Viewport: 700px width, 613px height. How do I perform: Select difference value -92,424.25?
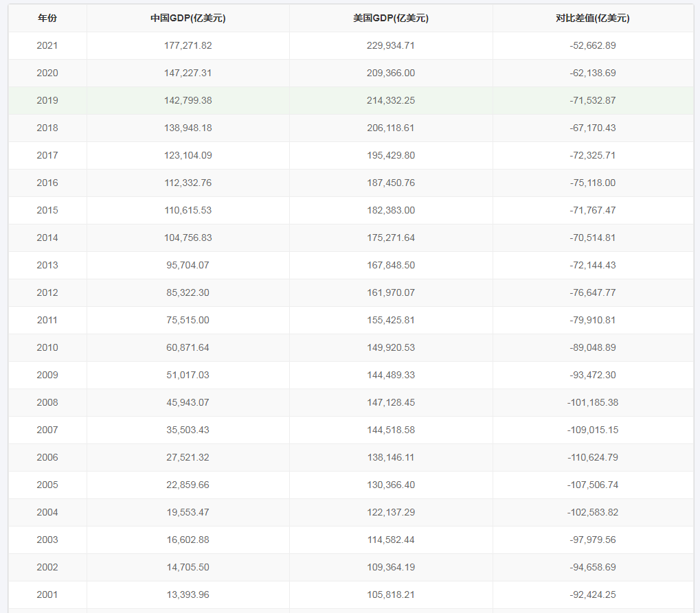pos(592,594)
